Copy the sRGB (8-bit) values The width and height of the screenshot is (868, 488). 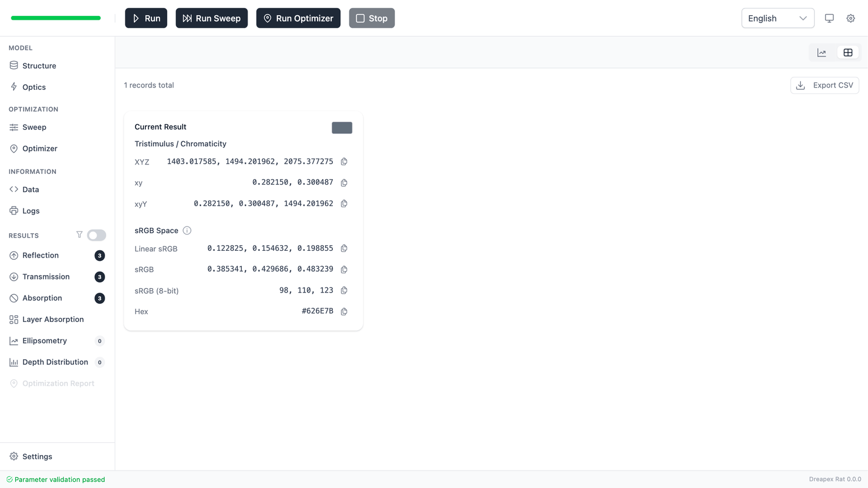(x=344, y=290)
